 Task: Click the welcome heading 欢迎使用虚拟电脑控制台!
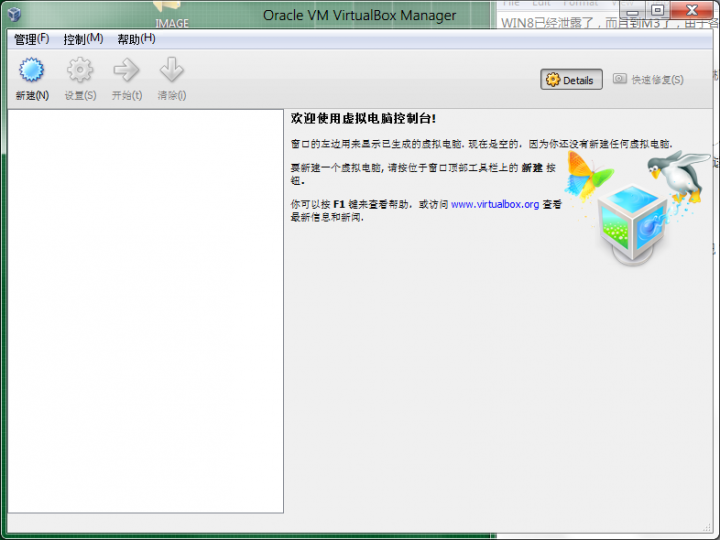[x=363, y=118]
